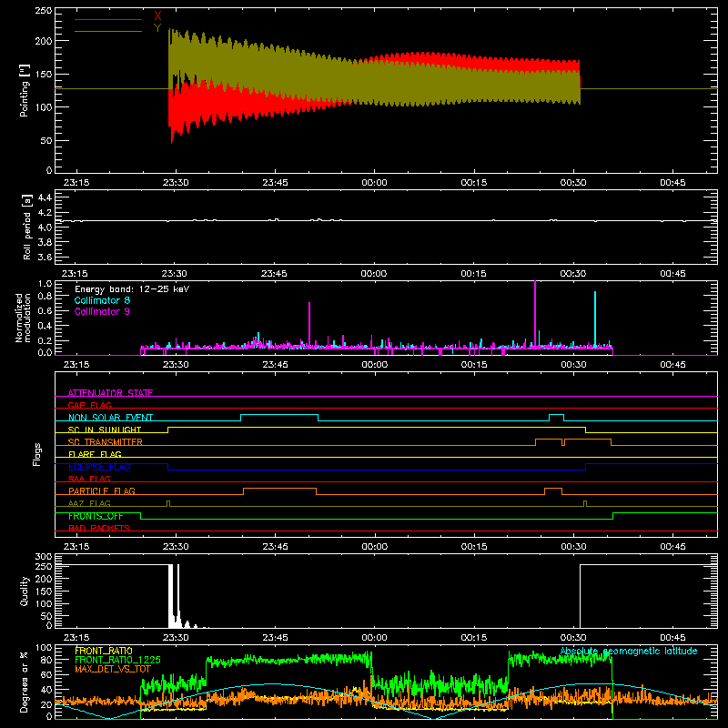Click the Roll period axis title
Screen dimensions: 728x728
pyautogui.click(x=27, y=227)
